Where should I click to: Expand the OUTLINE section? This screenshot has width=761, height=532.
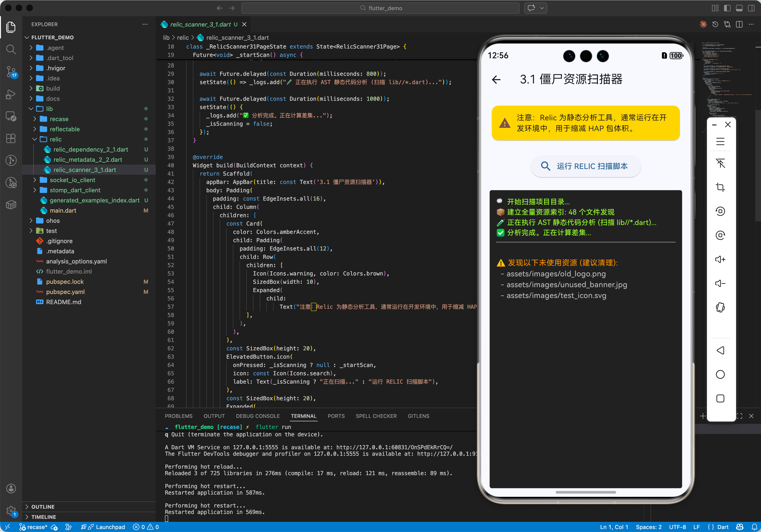tap(43, 507)
